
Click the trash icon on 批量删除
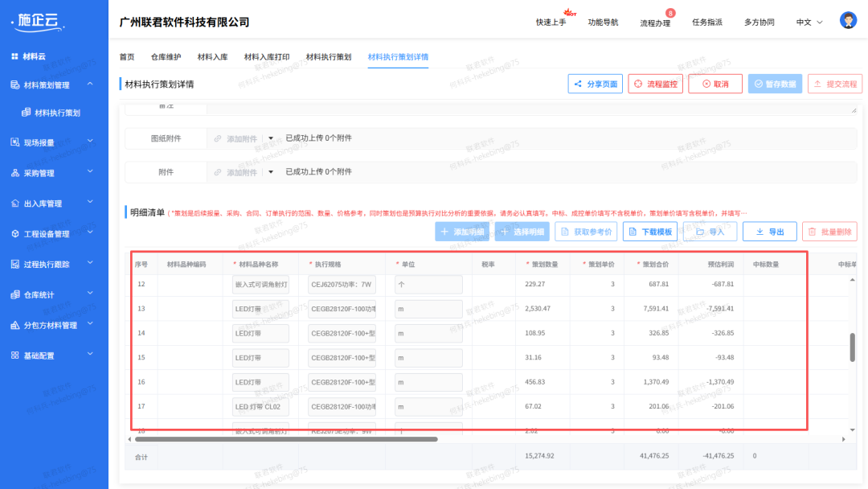812,232
